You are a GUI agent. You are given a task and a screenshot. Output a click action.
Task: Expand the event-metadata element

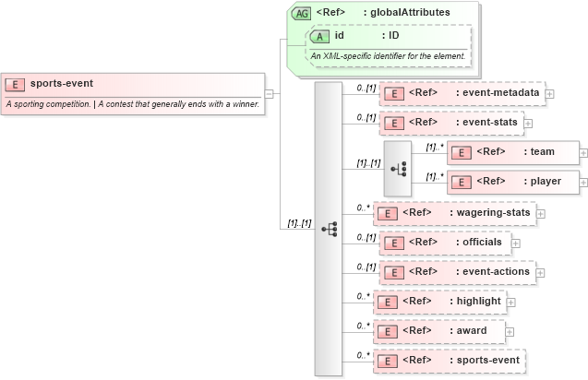(x=550, y=94)
